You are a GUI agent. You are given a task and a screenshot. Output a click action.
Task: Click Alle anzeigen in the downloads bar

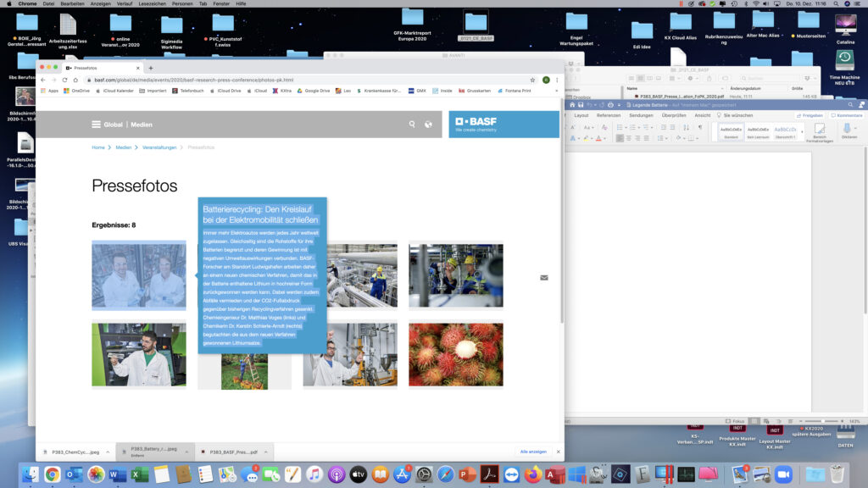(532, 452)
